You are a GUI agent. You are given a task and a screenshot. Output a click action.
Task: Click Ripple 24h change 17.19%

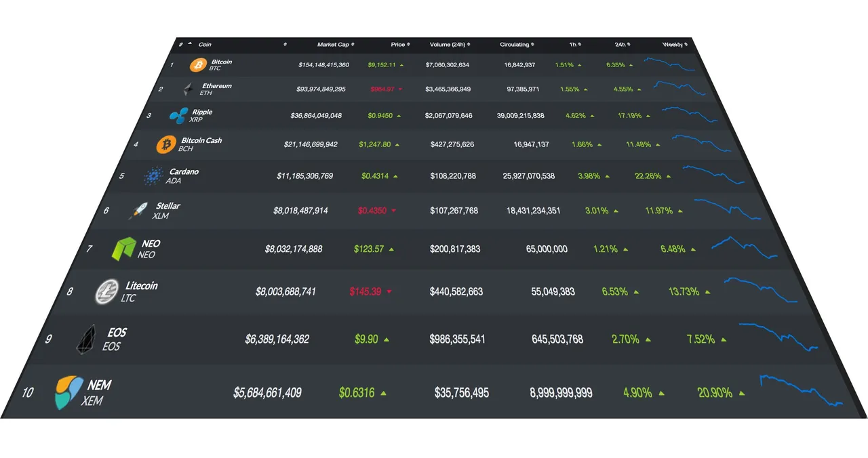[629, 116]
